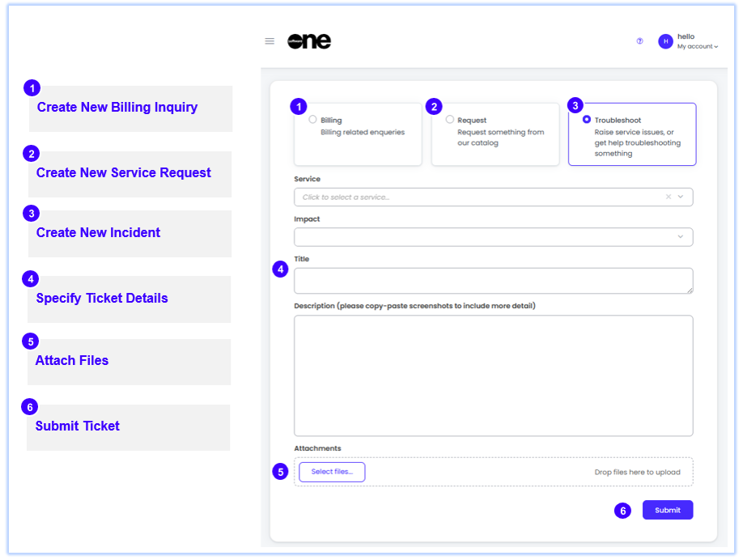Click the "one" logo in header
The image size is (743, 560).
(309, 41)
